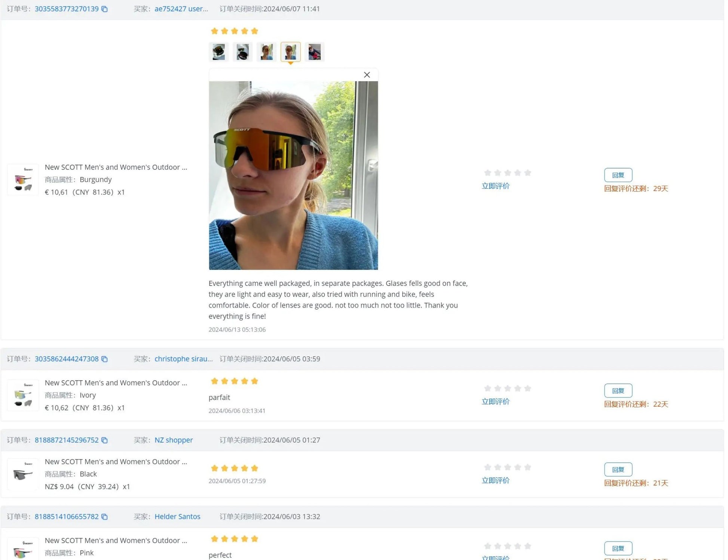Click reply button for Ivory order
The image size is (728, 560).
(618, 391)
